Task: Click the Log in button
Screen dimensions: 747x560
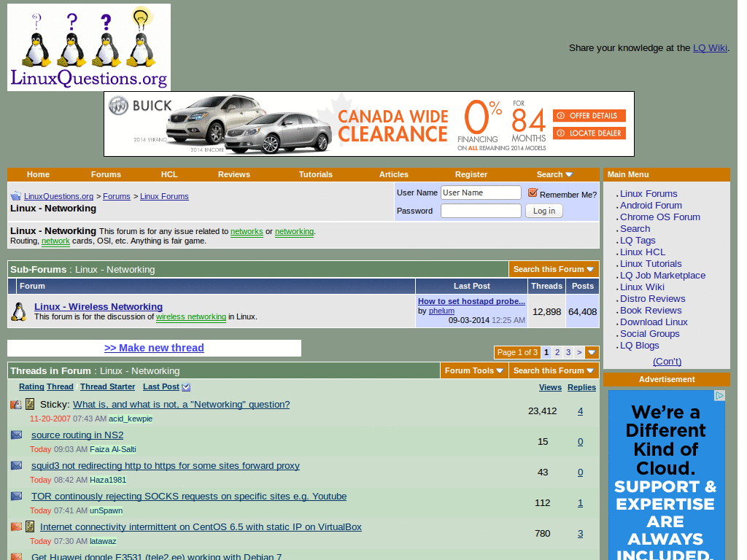Action: (544, 211)
